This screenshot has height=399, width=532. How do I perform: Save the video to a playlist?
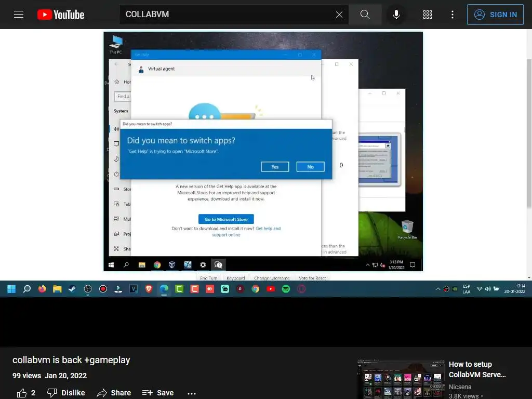coord(158,393)
